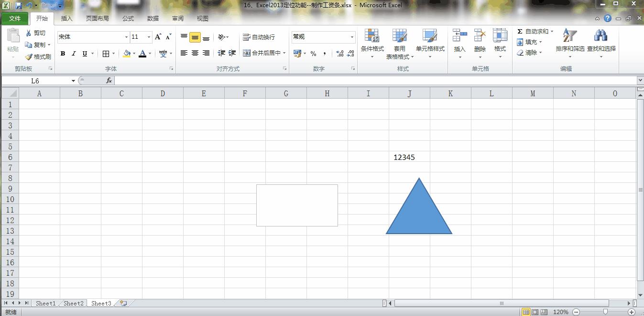Click the increase decimal icon

point(340,54)
